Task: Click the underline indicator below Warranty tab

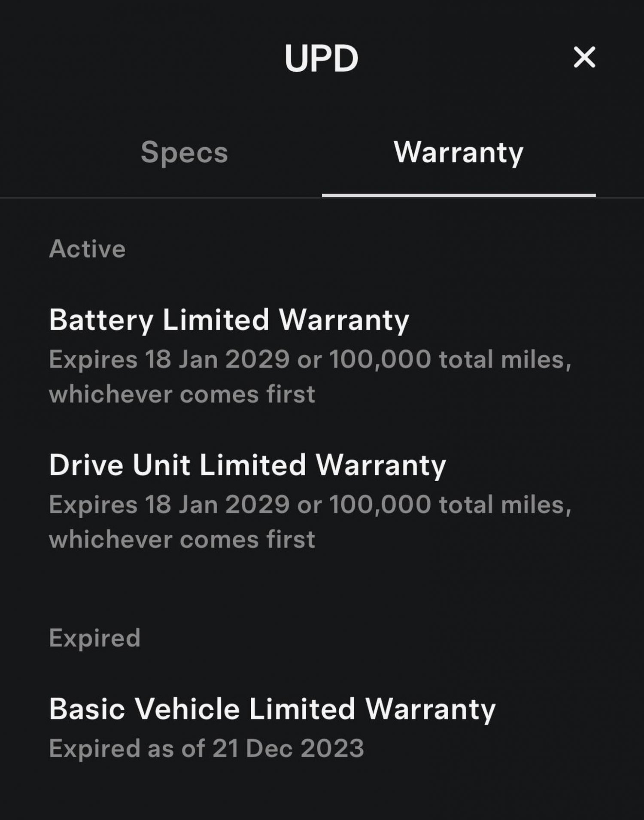Action: point(459,195)
